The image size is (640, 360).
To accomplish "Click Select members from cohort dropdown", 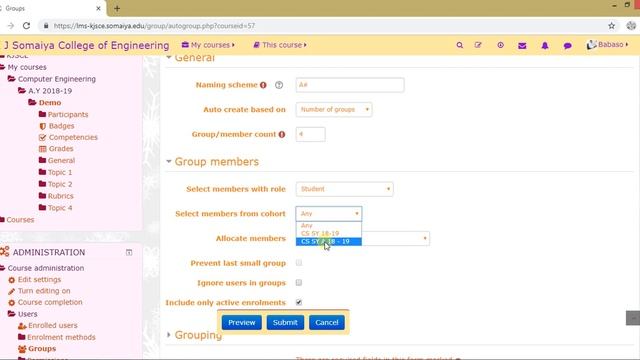I will (x=329, y=213).
